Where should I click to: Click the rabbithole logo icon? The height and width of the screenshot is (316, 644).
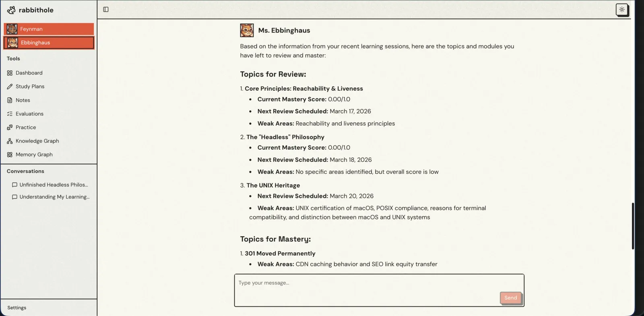click(11, 10)
